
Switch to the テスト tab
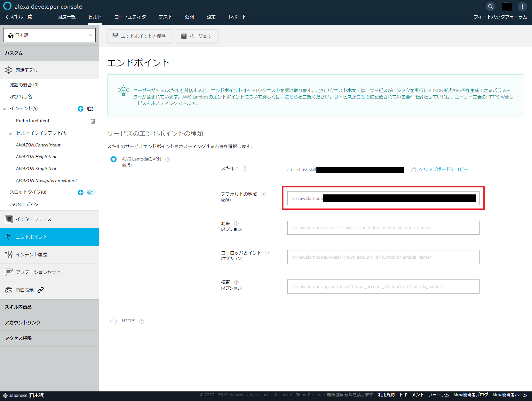point(165,17)
